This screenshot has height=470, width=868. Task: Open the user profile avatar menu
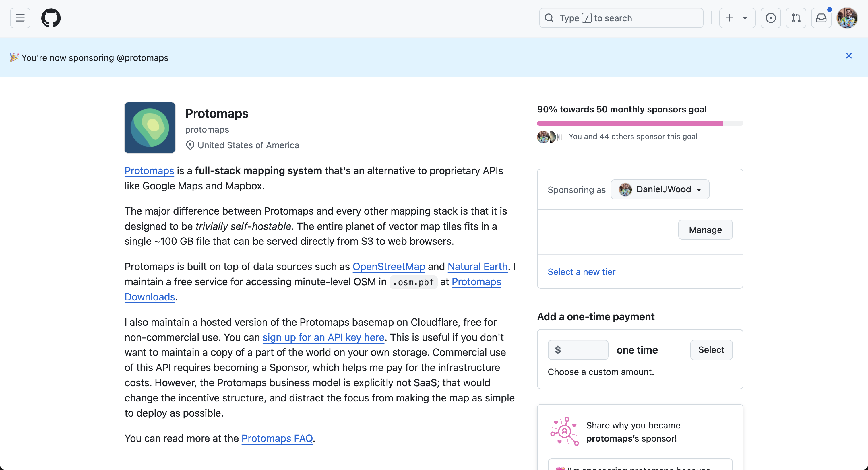(847, 18)
